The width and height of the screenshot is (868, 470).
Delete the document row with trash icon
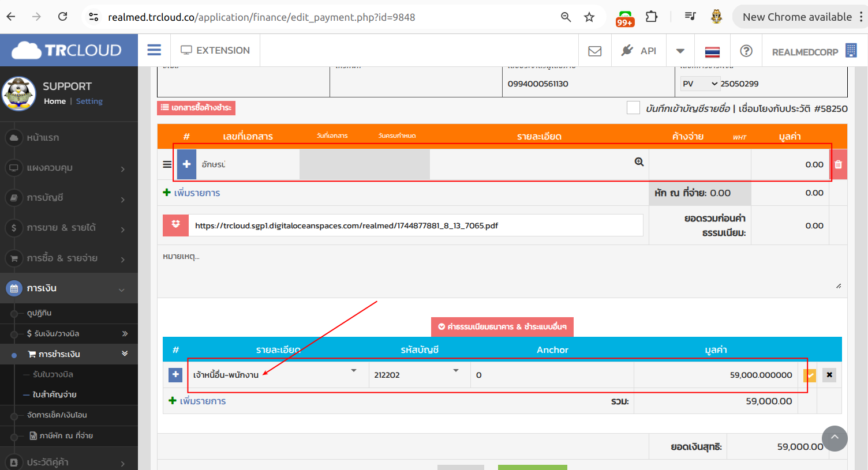point(839,164)
